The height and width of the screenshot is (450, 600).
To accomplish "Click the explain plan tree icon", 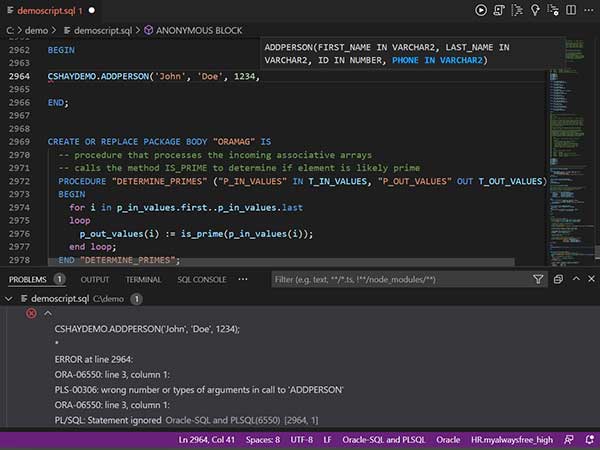I will (518, 10).
